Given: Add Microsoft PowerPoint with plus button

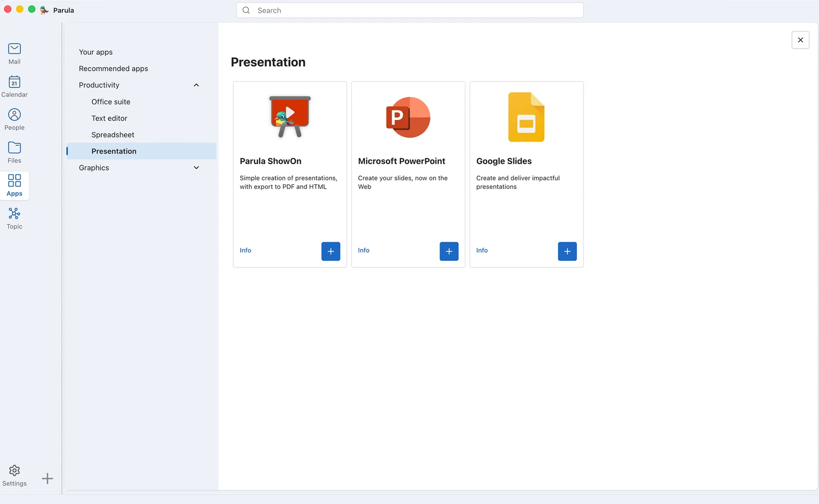Looking at the screenshot, I should (449, 251).
